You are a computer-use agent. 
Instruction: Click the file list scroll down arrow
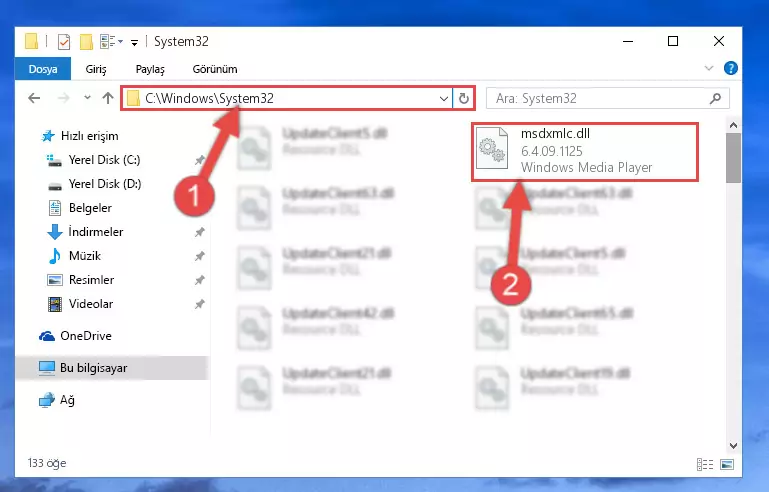[x=733, y=445]
